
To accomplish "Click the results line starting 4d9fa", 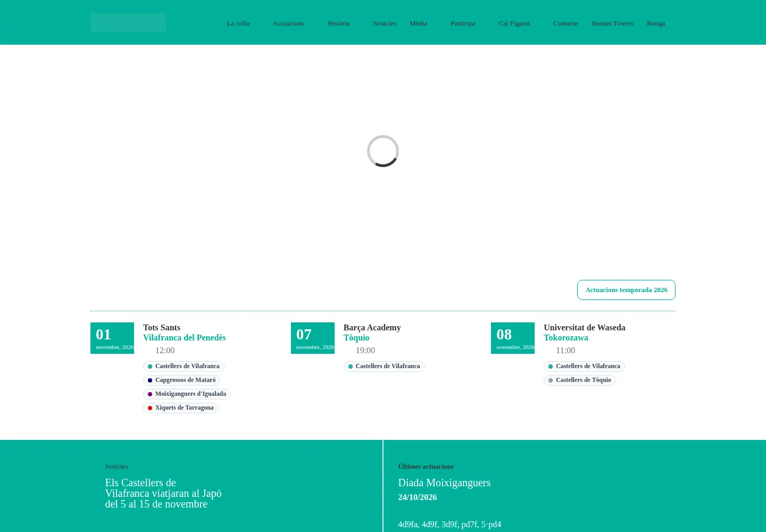I will click(x=449, y=525).
